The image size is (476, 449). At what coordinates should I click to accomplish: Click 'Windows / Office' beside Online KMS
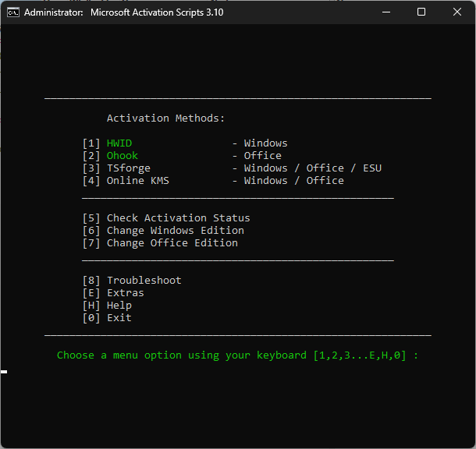(x=294, y=181)
